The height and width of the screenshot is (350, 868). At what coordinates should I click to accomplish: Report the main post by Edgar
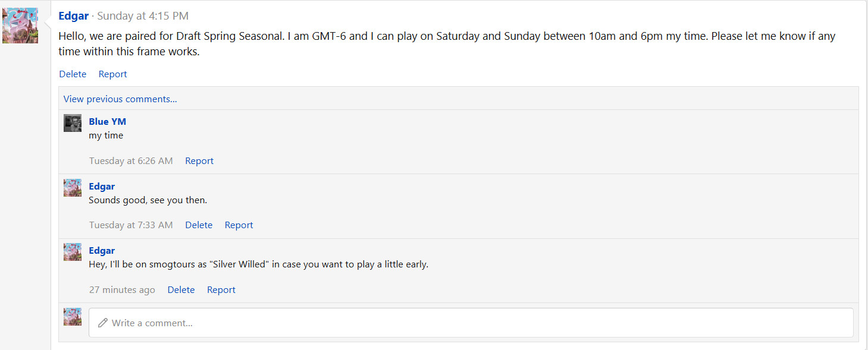coord(112,74)
